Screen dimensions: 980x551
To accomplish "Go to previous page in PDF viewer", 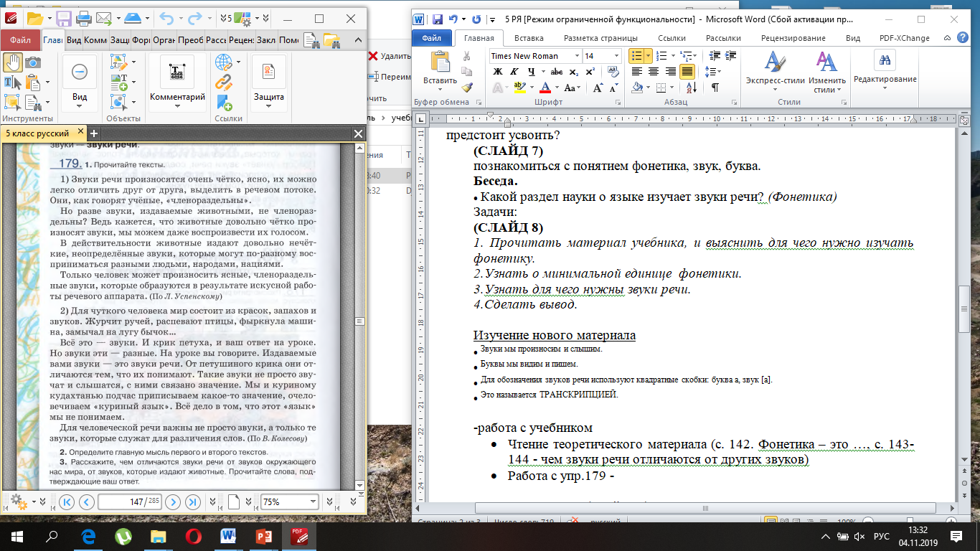I will pyautogui.click(x=86, y=501).
